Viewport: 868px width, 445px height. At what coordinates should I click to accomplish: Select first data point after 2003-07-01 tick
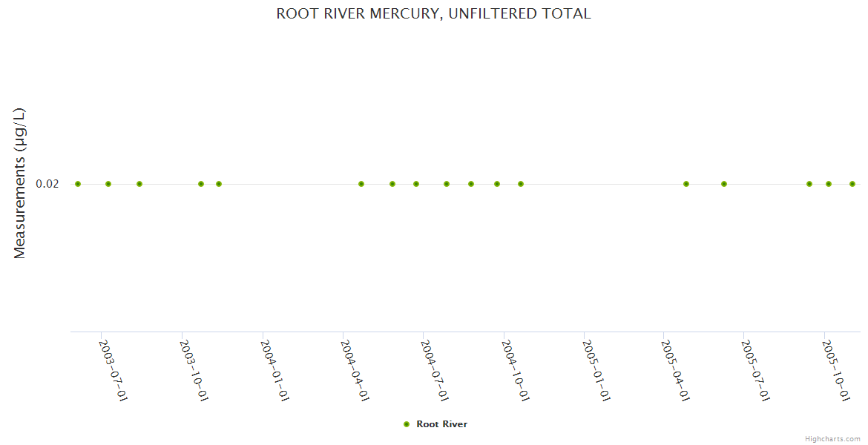click(108, 184)
